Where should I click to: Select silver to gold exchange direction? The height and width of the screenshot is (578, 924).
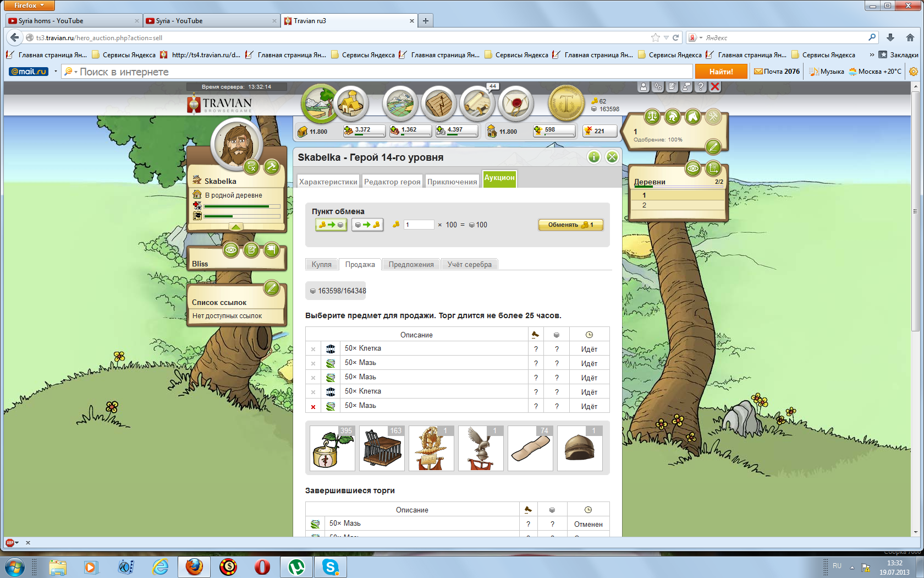367,225
